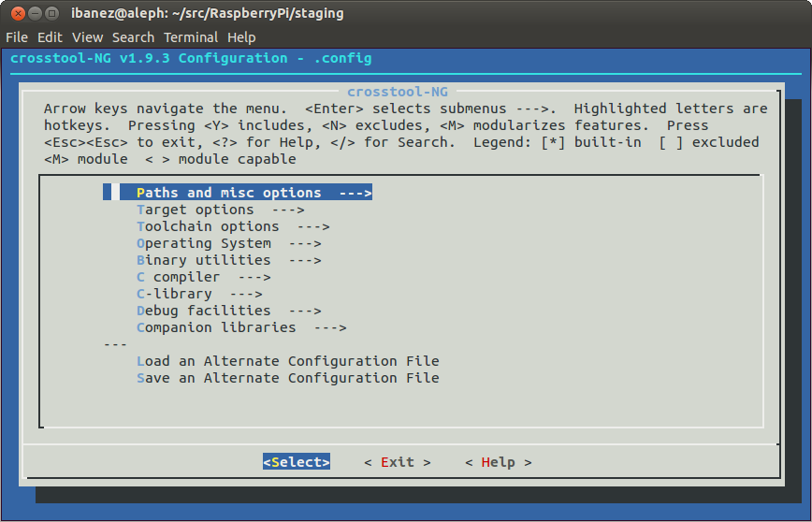Open Binary utilities submenu
This screenshot has height=522, width=812.
pyautogui.click(x=229, y=260)
